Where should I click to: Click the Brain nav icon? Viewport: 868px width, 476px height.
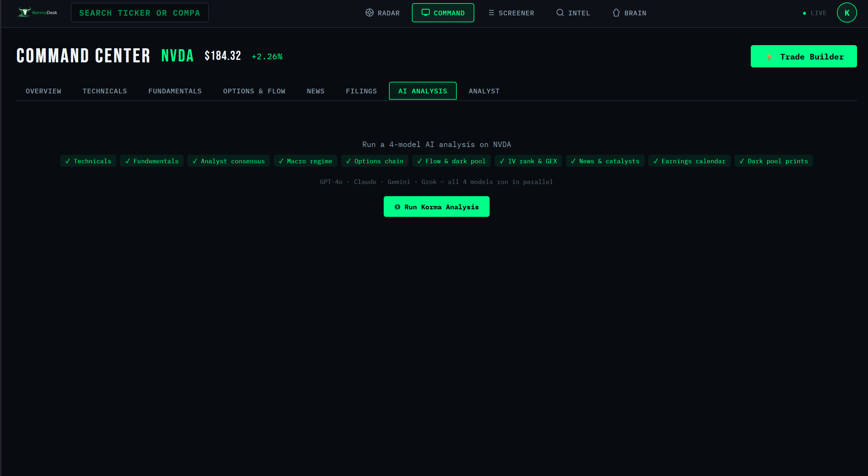pos(616,13)
